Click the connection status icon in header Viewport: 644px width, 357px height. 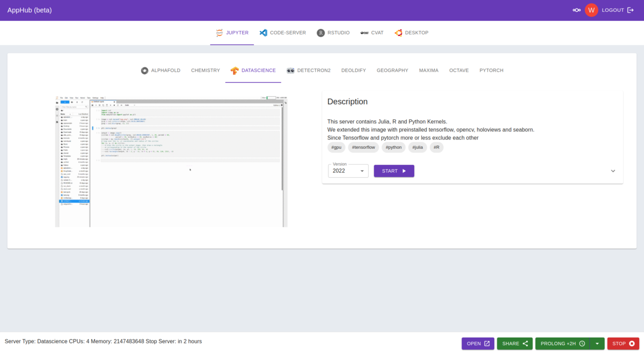(576, 10)
